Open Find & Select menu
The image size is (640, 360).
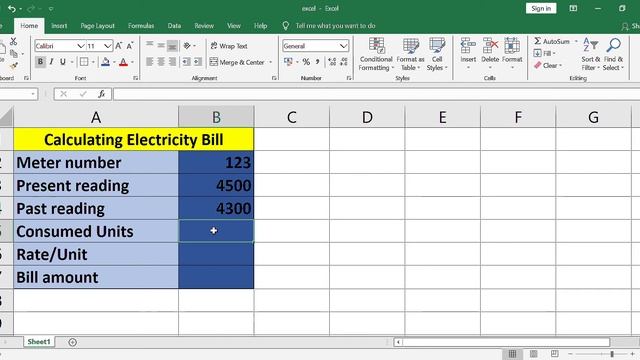coord(613,54)
